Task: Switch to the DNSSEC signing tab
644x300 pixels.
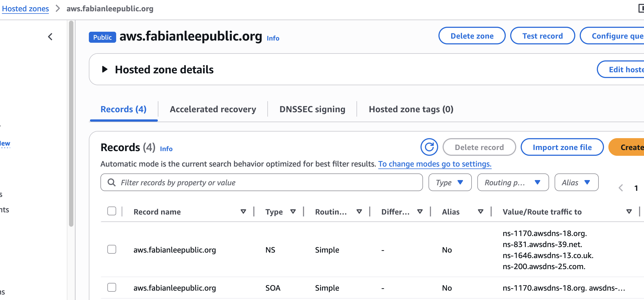Action: [312, 109]
